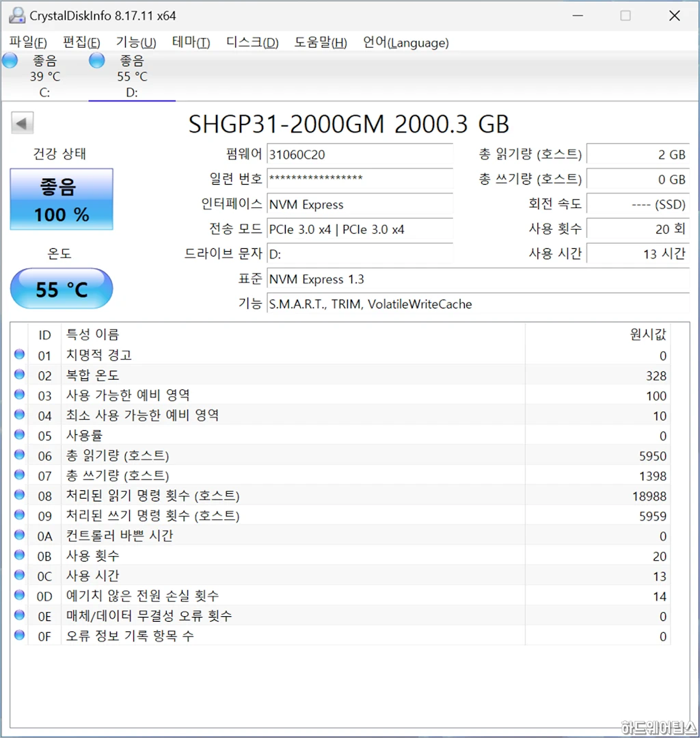Screen dimensions: 700x738
Task: Click the CrystalDiskInfo app icon in title bar
Action: (17, 16)
